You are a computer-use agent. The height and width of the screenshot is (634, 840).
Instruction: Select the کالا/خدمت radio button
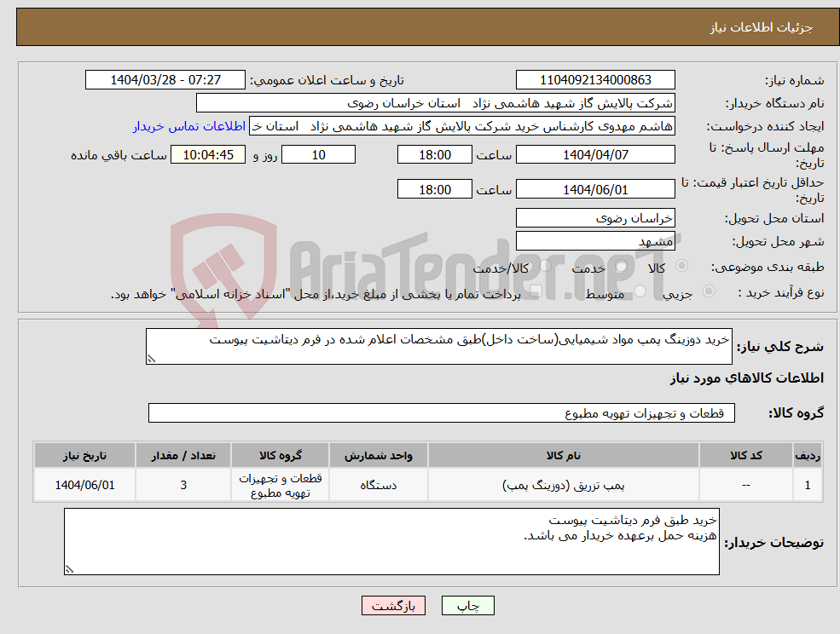[545, 266]
